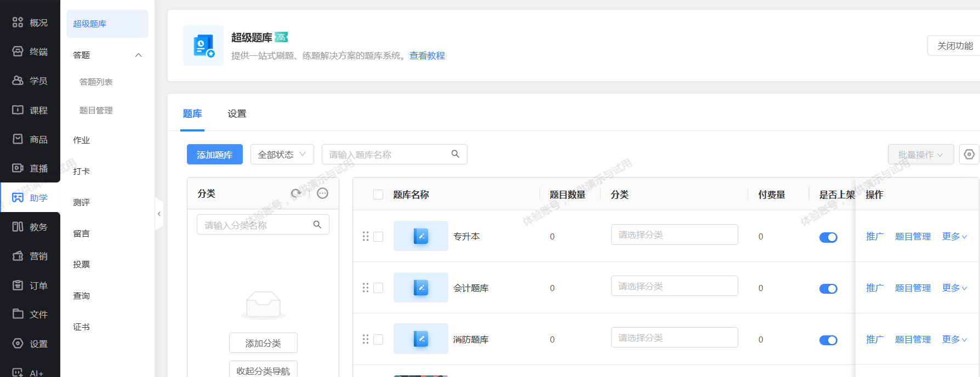
Task: Open the 学员 students sidebar icon
Action: pos(18,81)
